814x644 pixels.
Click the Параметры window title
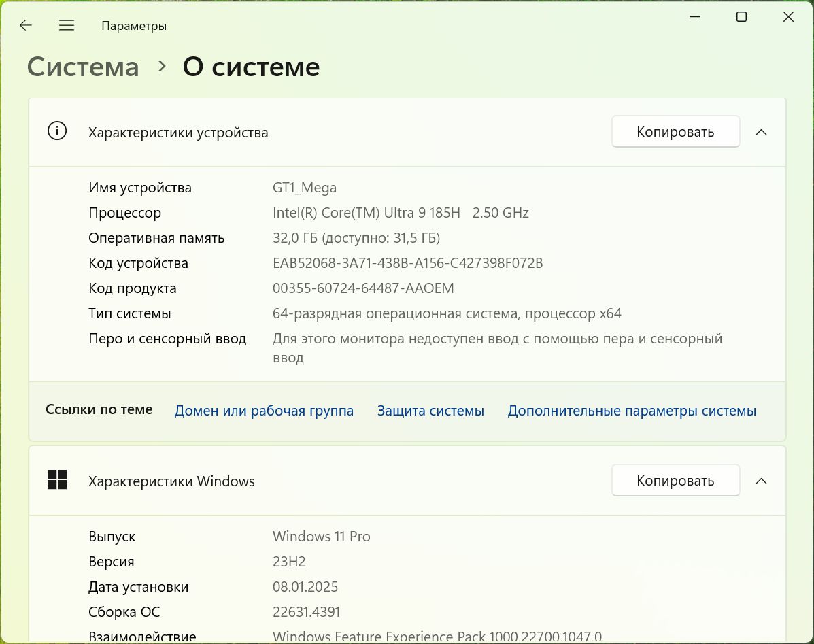pos(134,26)
